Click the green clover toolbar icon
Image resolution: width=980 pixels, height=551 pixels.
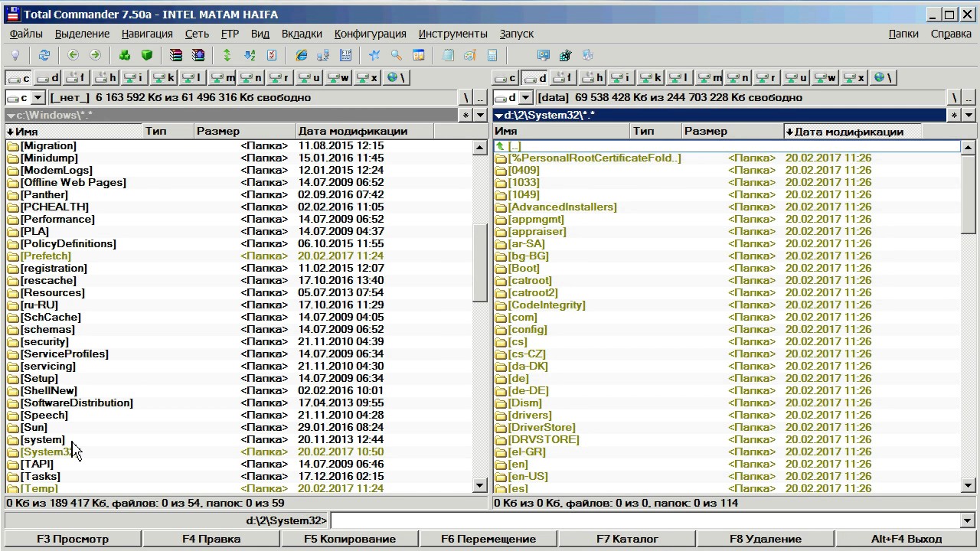point(125,55)
